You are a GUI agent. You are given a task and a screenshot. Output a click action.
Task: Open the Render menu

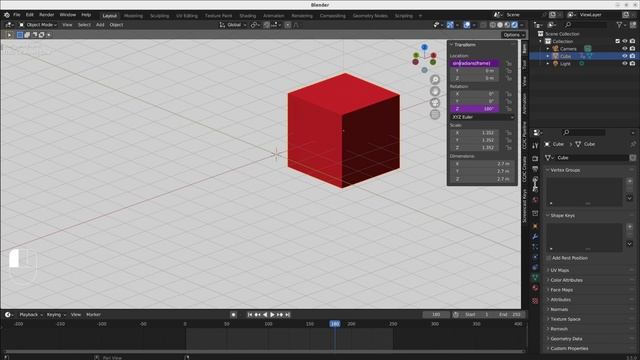(x=47, y=15)
